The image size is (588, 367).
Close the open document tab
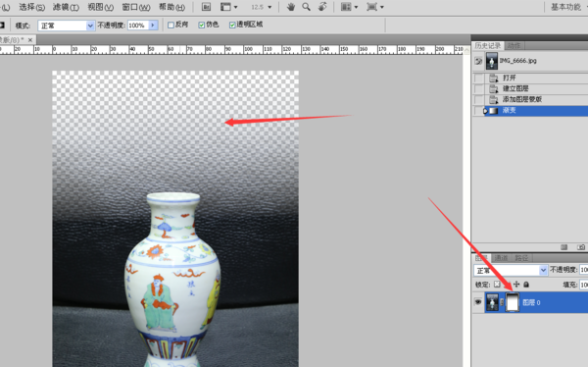(30, 40)
